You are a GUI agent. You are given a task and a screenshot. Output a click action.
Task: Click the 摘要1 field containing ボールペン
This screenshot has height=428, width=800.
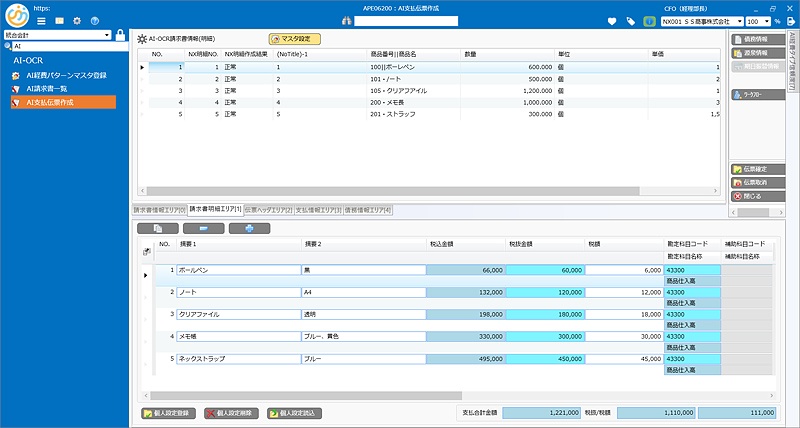point(238,270)
